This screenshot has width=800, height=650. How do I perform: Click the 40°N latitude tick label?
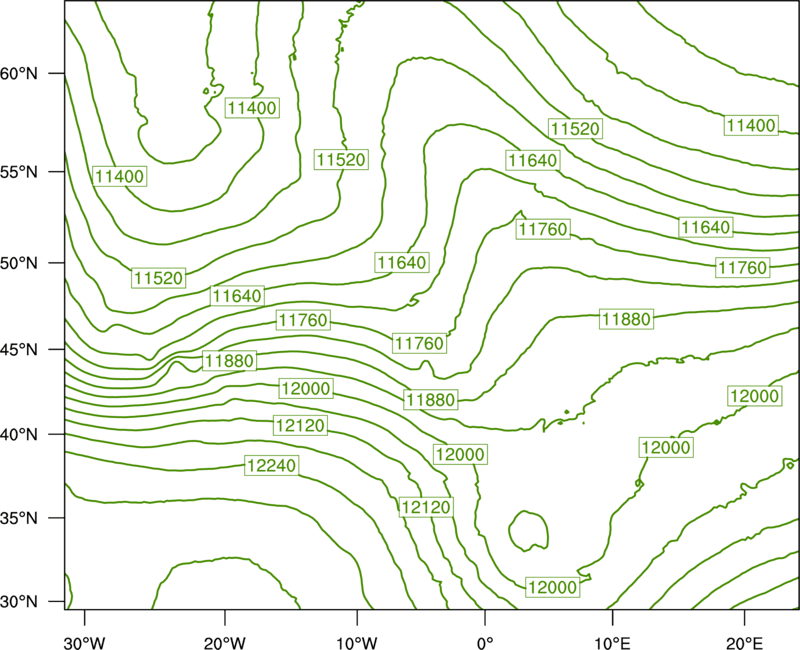coord(19,435)
